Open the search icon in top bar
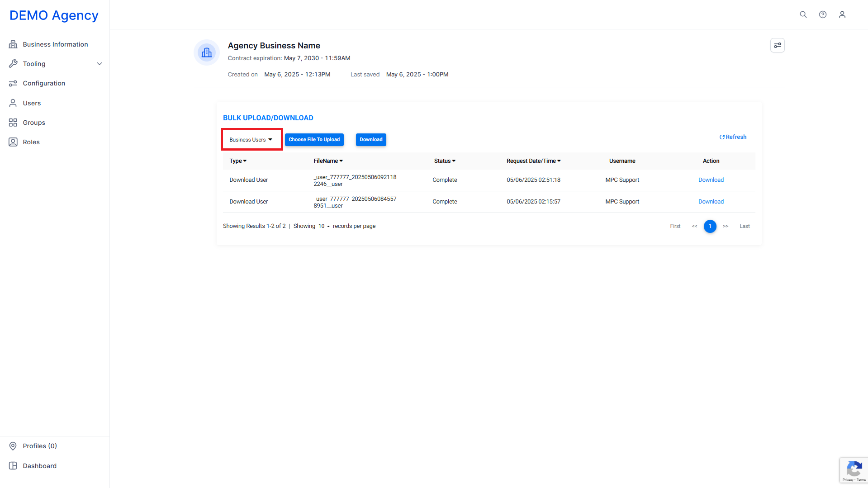Viewport: 868px width, 488px height. 803,14
